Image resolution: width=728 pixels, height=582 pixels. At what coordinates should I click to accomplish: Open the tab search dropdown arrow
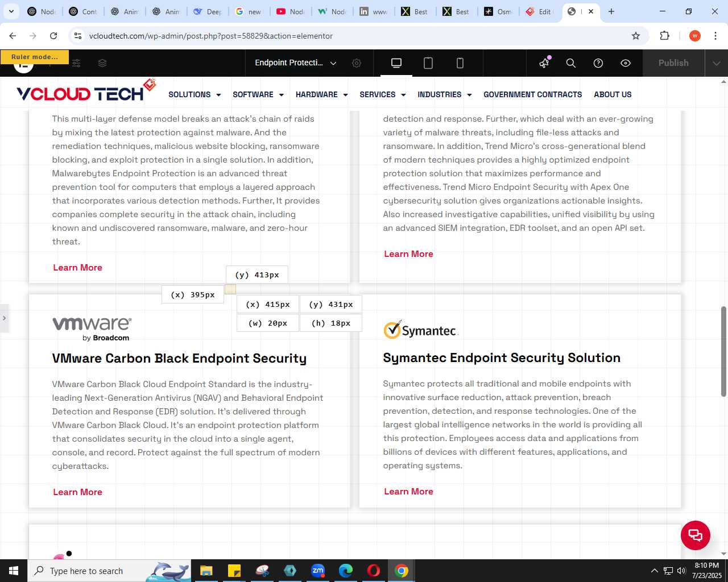pyautogui.click(x=11, y=11)
